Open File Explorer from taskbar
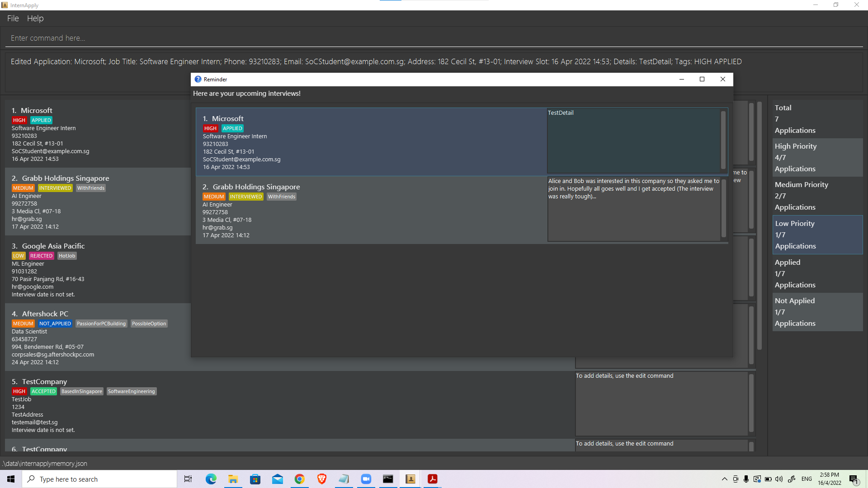Image resolution: width=868 pixels, height=488 pixels. click(233, 479)
